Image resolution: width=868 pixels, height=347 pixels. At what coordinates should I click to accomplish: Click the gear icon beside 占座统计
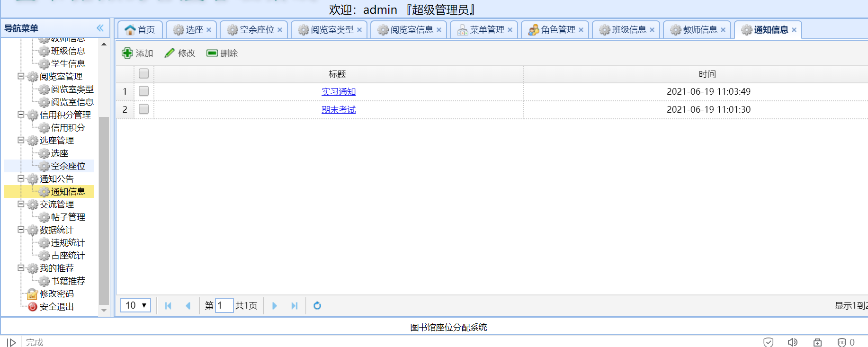(44, 256)
